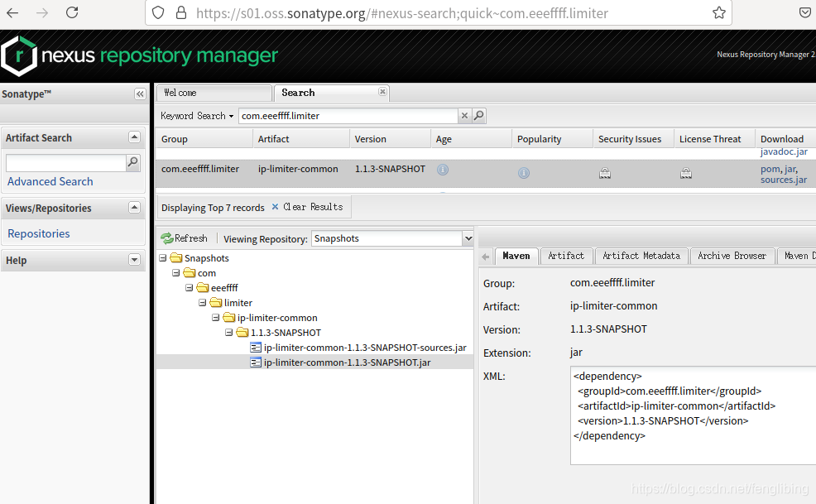Expand the Help section

(x=134, y=259)
